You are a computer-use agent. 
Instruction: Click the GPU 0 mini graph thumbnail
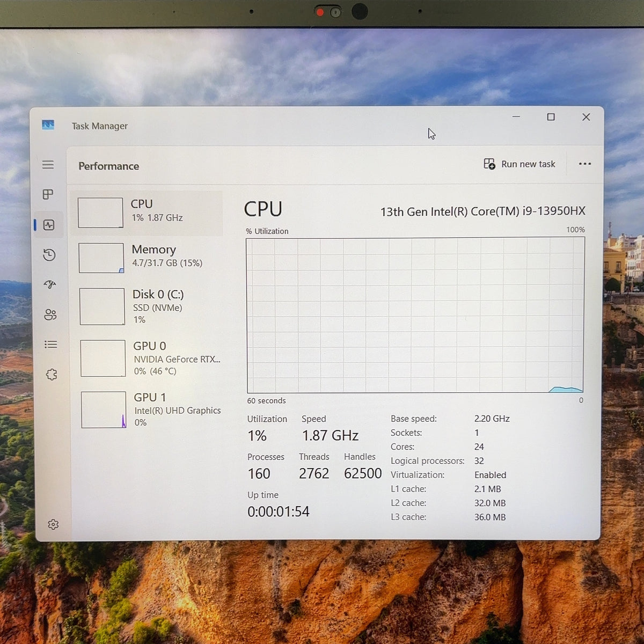103,358
